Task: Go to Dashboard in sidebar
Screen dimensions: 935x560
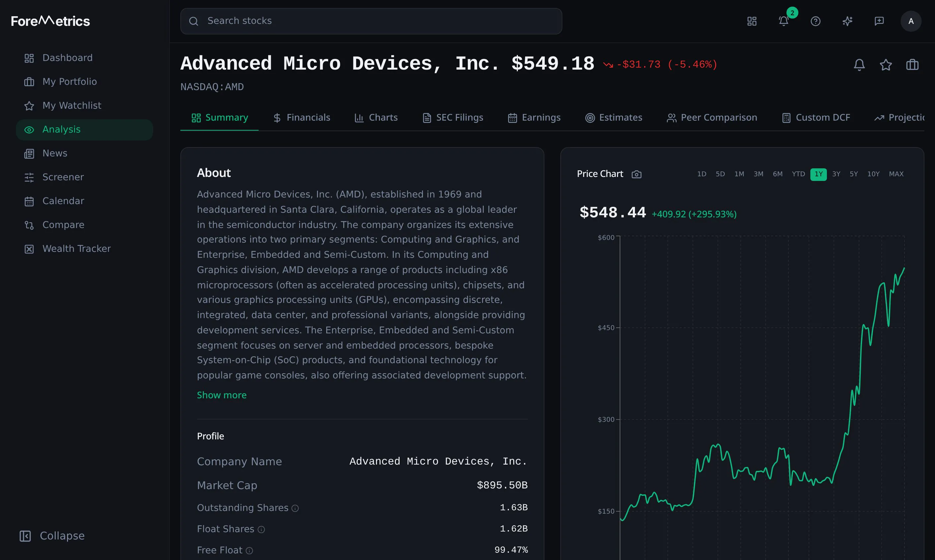Action: coord(84,58)
